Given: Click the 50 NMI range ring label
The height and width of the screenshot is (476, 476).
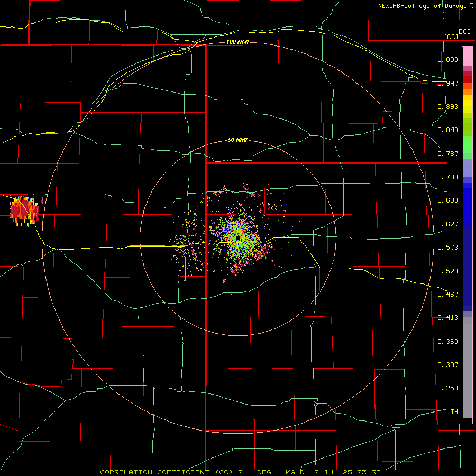Looking at the screenshot, I should pos(237,140).
